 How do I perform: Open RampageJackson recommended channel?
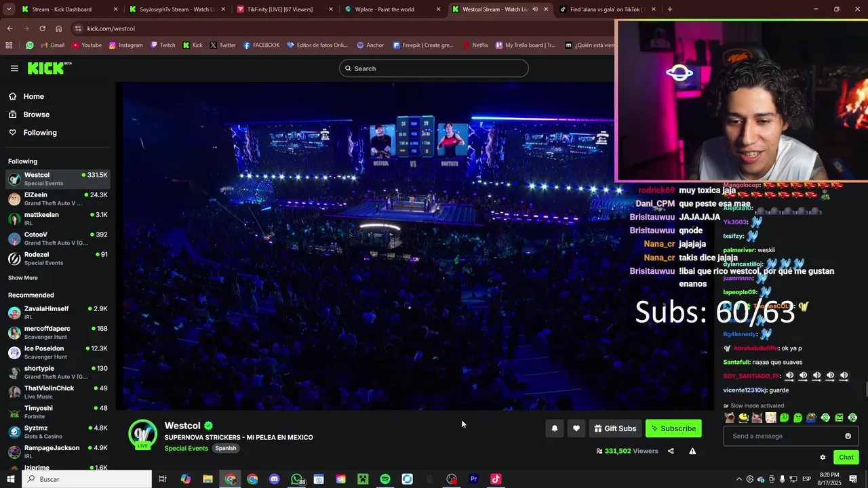click(x=58, y=451)
